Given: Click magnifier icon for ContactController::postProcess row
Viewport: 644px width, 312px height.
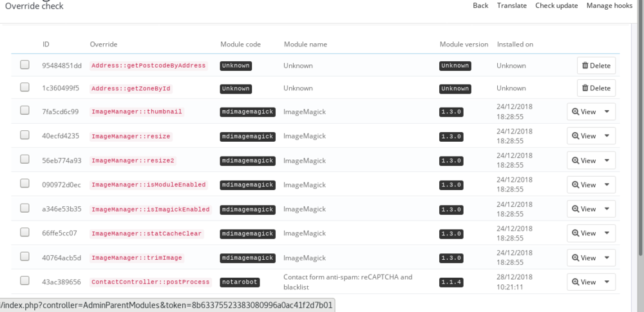Looking at the screenshot, I should click(x=576, y=282).
